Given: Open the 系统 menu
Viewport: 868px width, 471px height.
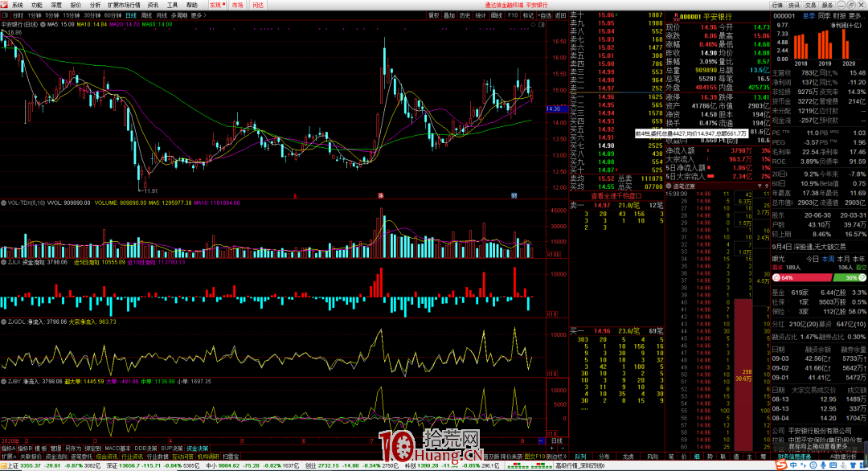Looking at the screenshot, I should click(18, 5).
